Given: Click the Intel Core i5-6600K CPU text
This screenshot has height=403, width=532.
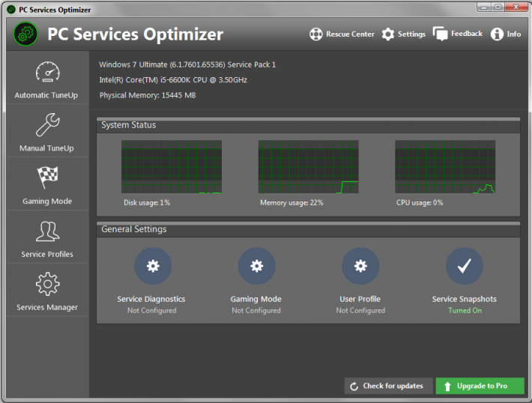Looking at the screenshot, I should click(173, 80).
